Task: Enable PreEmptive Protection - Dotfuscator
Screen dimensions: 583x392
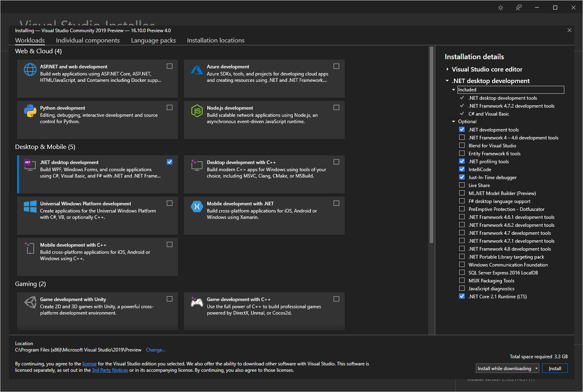Action: click(x=462, y=209)
